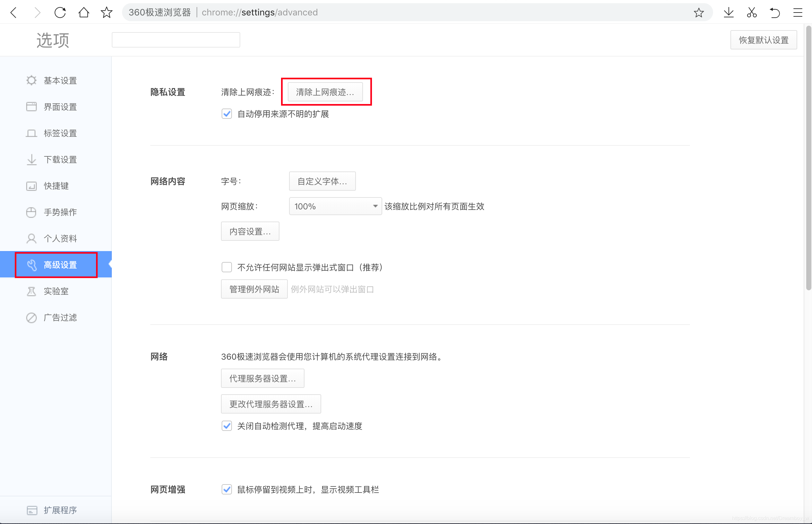The width and height of the screenshot is (812, 524).
Task: Click the favorites star beside home icon
Action: (107, 13)
